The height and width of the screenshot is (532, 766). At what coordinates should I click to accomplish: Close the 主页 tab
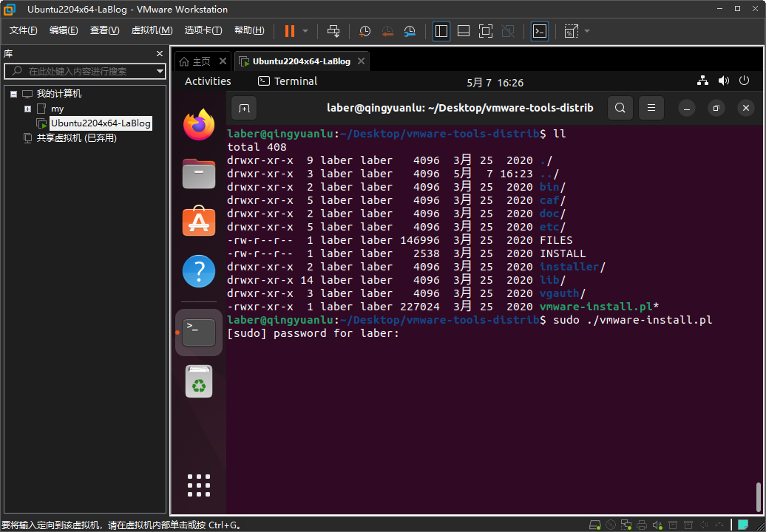coord(223,61)
